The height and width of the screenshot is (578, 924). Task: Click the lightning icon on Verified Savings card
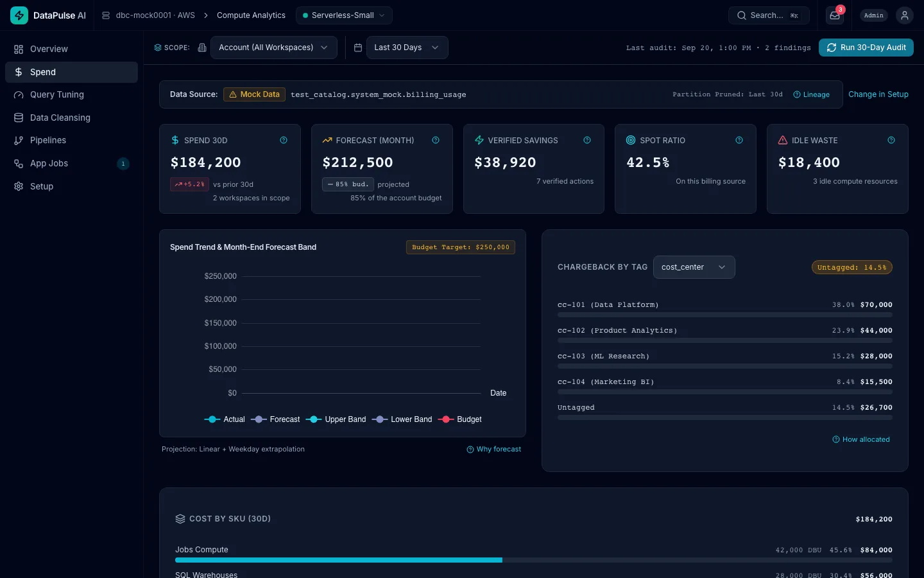click(479, 140)
